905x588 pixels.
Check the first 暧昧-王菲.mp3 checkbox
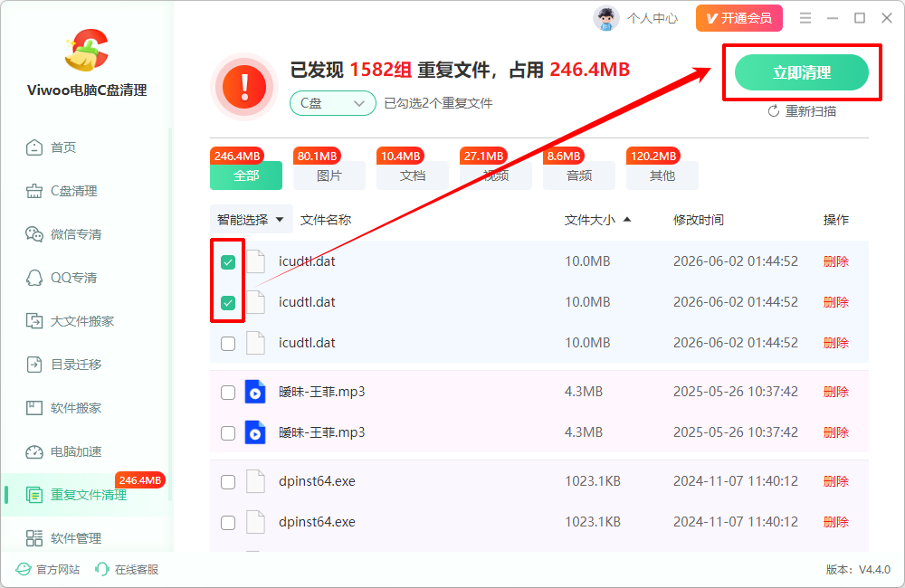pos(228,393)
